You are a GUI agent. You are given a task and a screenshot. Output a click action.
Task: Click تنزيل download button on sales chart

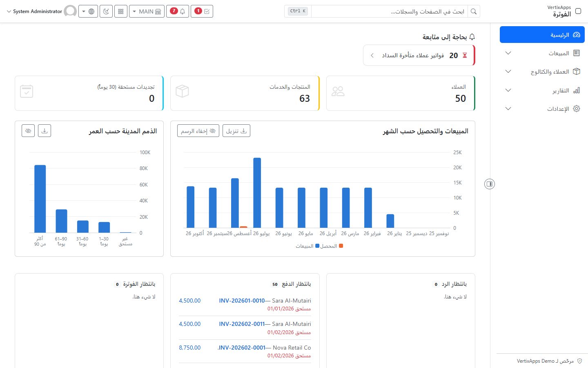[236, 131]
